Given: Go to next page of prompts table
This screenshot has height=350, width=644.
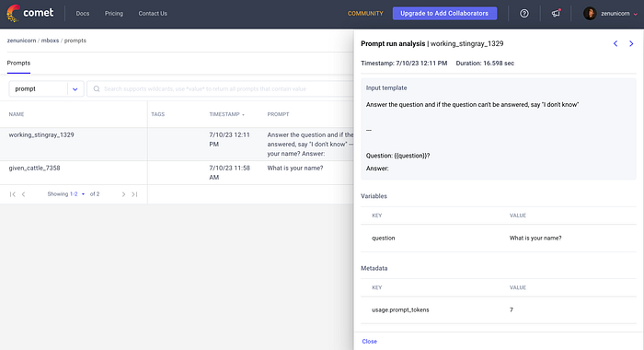Looking at the screenshot, I should coord(123,194).
